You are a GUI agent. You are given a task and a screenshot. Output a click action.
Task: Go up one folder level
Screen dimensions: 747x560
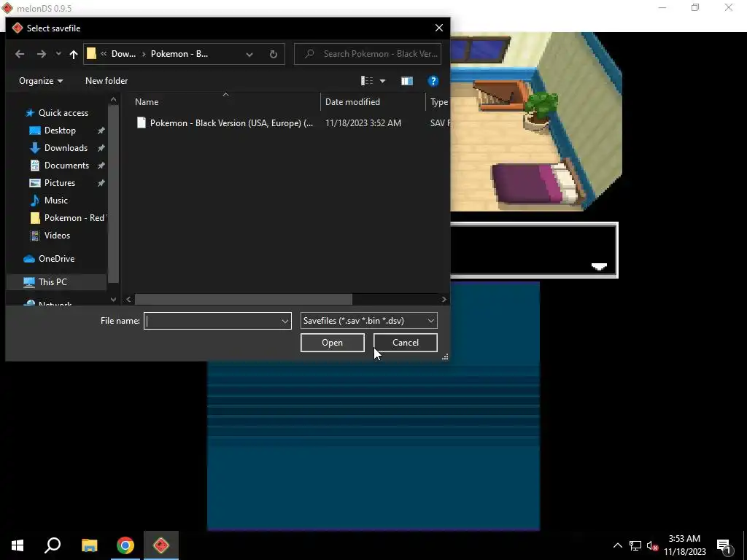click(x=74, y=54)
